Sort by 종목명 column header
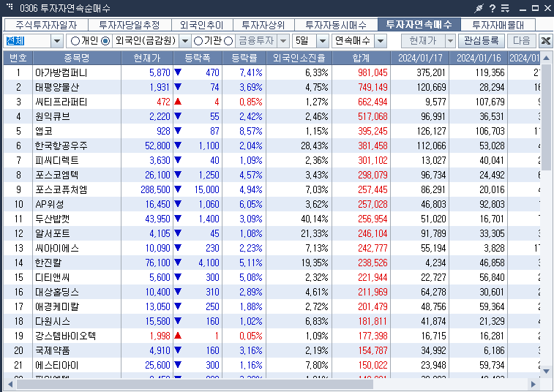554x392 pixels. 77,58
